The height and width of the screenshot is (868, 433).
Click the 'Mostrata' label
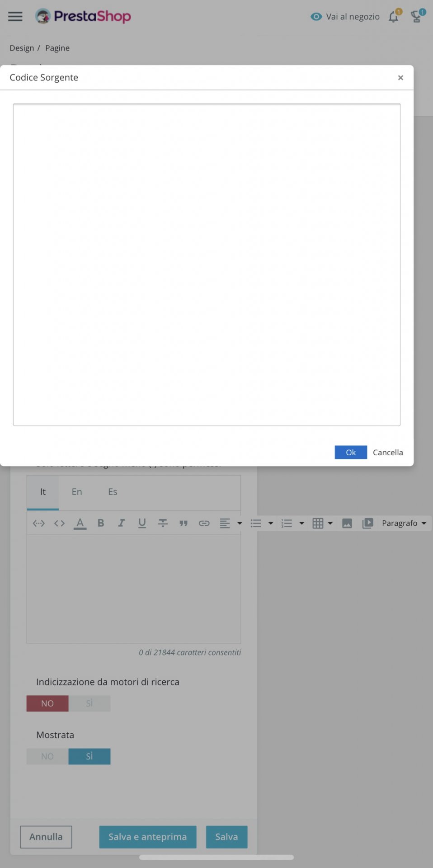(x=55, y=735)
